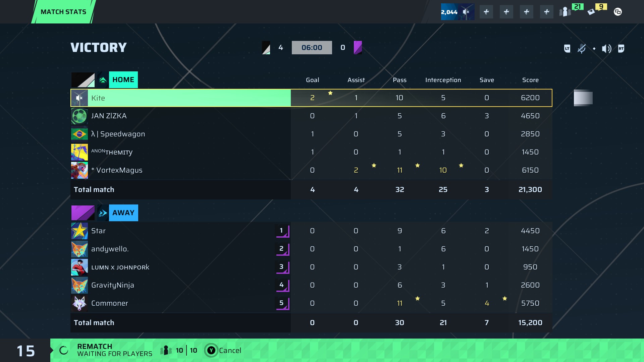Click the 06:00 match timer
This screenshot has width=644, height=362.
(312, 48)
